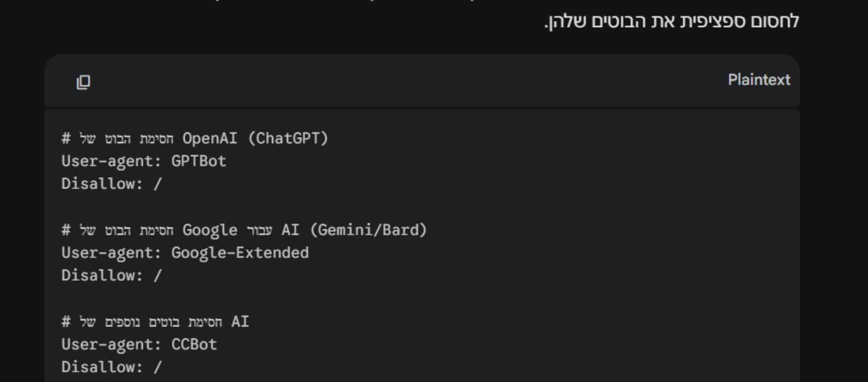Click the AI word in the third comment
The width and height of the screenshot is (868, 382).
(x=240, y=322)
